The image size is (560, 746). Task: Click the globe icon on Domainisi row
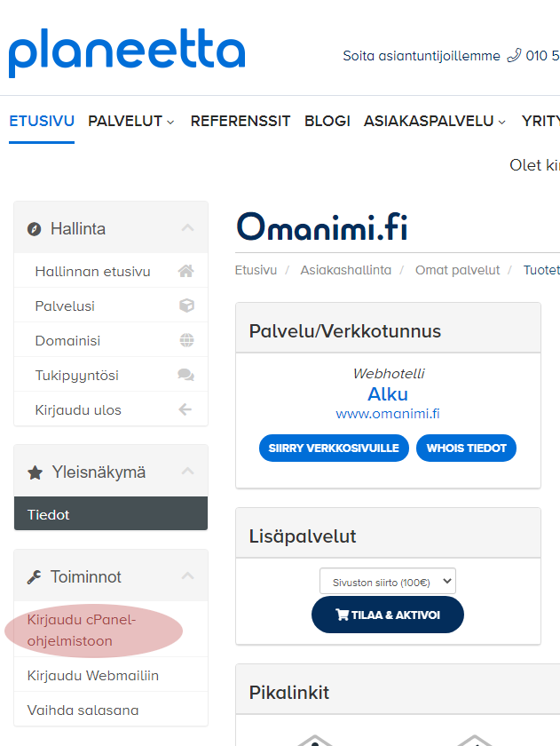(x=186, y=340)
